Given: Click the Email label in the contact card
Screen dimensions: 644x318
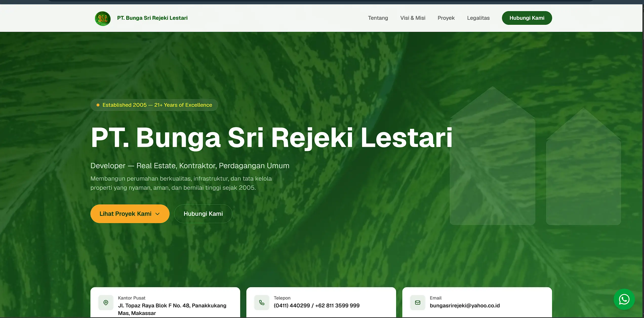Looking at the screenshot, I should (x=435, y=298).
